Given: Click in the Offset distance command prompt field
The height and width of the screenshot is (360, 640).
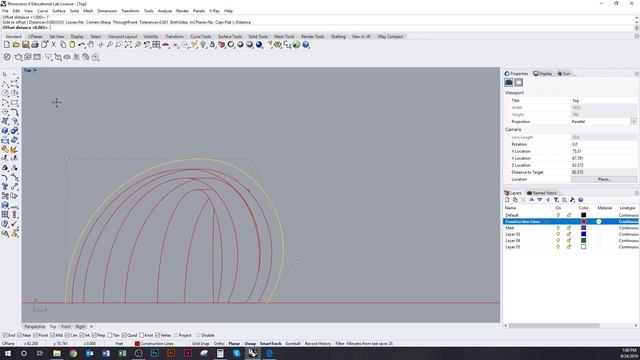Looking at the screenshot, I should [x=317, y=27].
